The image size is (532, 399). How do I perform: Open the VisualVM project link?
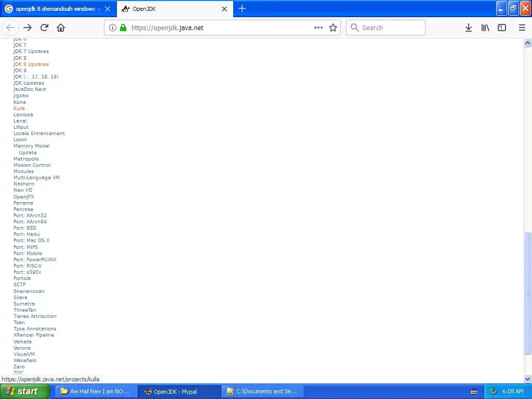click(24, 354)
